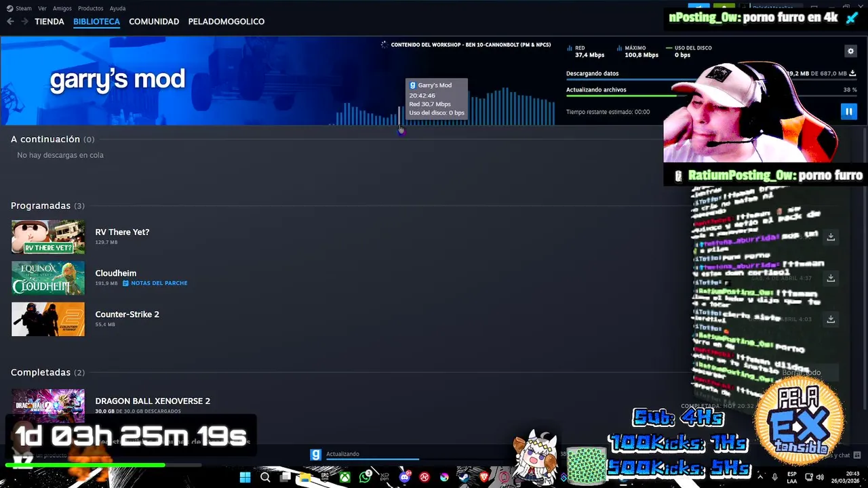Open File Explorer from taskbar

pyautogui.click(x=305, y=477)
